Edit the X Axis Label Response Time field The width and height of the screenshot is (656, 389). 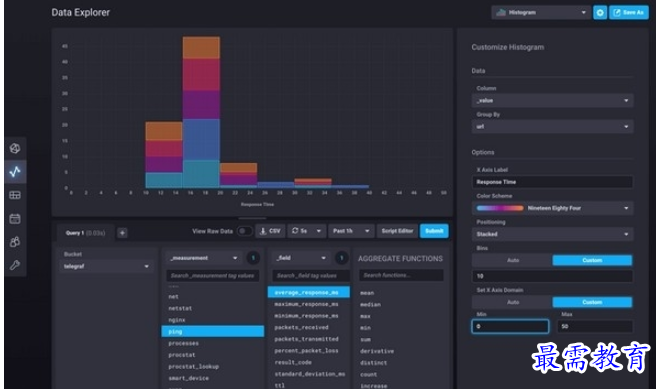click(552, 182)
